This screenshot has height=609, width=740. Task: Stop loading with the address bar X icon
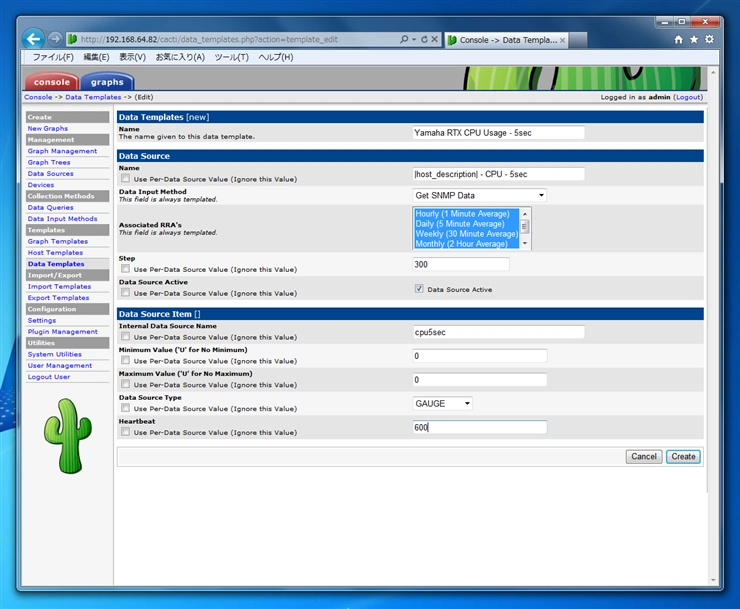tap(435, 39)
